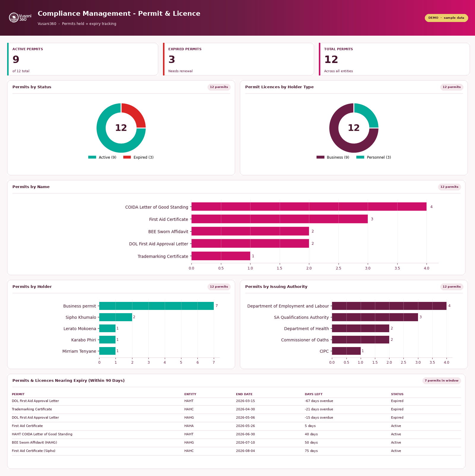Viewport: 475px width, 476px height.
Task: Click the Permits & Licences Nearing Expiry heading
Action: coord(69,381)
